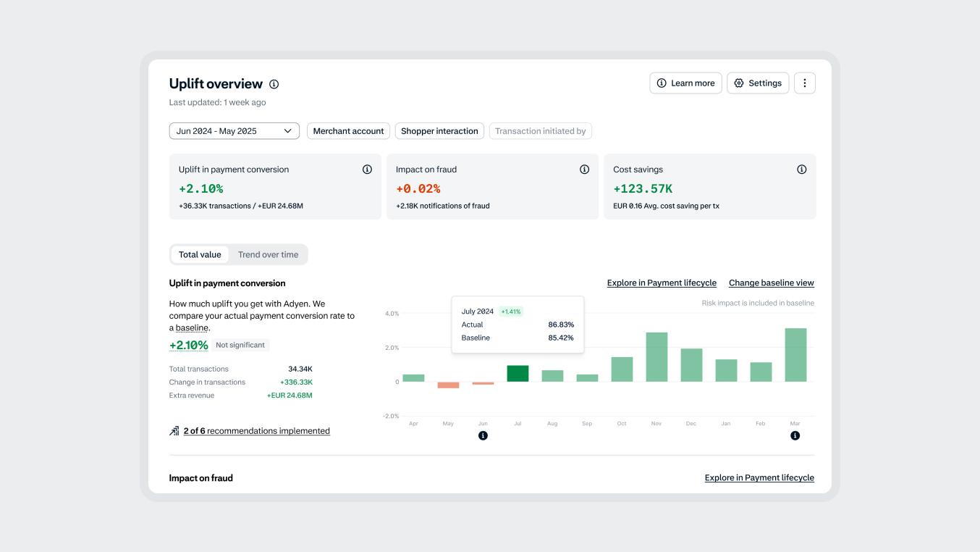Open the Jun 2024 - May 2025 date selector

233,130
